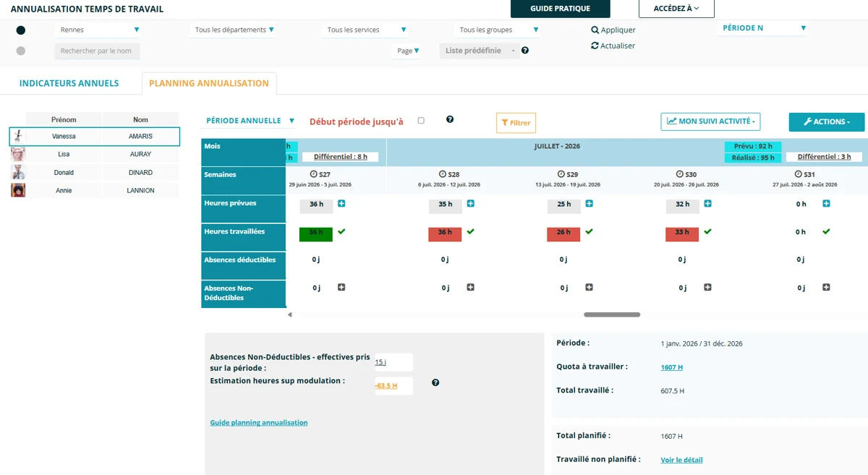This screenshot has height=475, width=868.
Task: Click the horizontal scrollbar thumb below planning
Action: [612, 314]
